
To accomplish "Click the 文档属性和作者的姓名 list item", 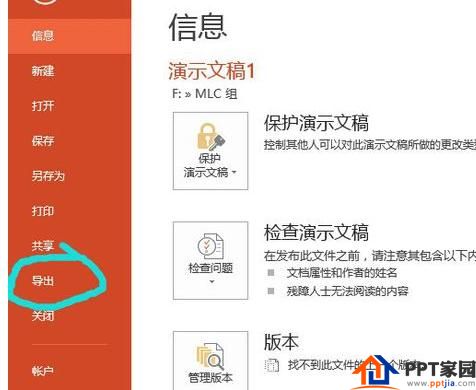I will (x=342, y=273).
